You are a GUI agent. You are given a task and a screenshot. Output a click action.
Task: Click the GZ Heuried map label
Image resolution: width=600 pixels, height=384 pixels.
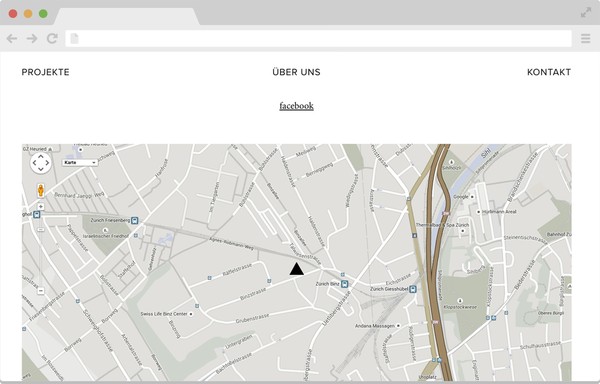(34, 149)
